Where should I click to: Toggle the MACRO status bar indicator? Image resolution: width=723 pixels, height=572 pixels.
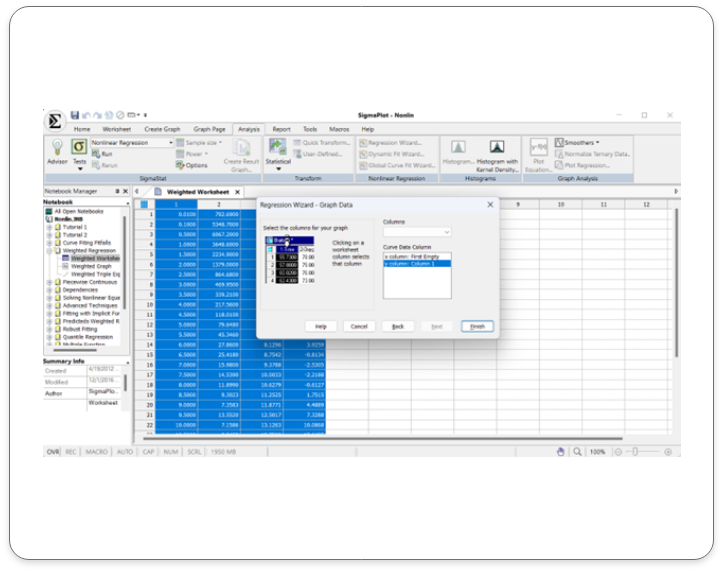[x=97, y=452]
